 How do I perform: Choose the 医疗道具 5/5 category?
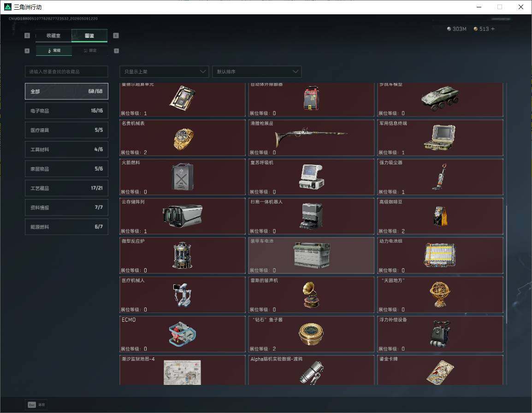[66, 130]
